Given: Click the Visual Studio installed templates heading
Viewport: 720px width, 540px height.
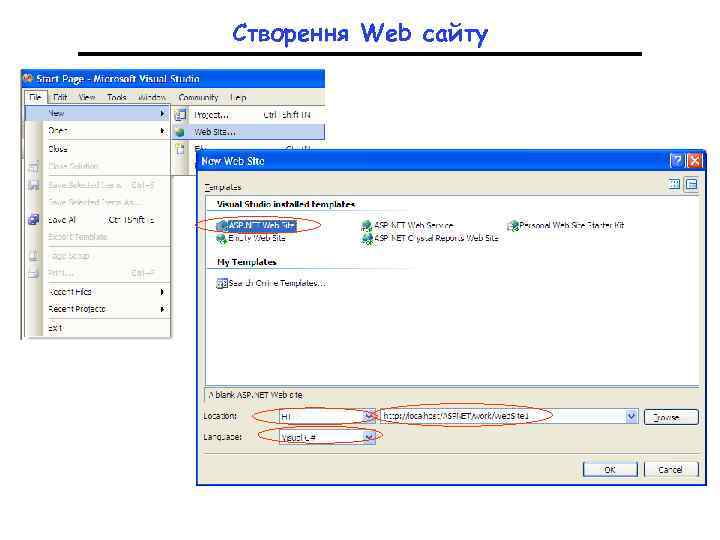Looking at the screenshot, I should click(286, 204).
